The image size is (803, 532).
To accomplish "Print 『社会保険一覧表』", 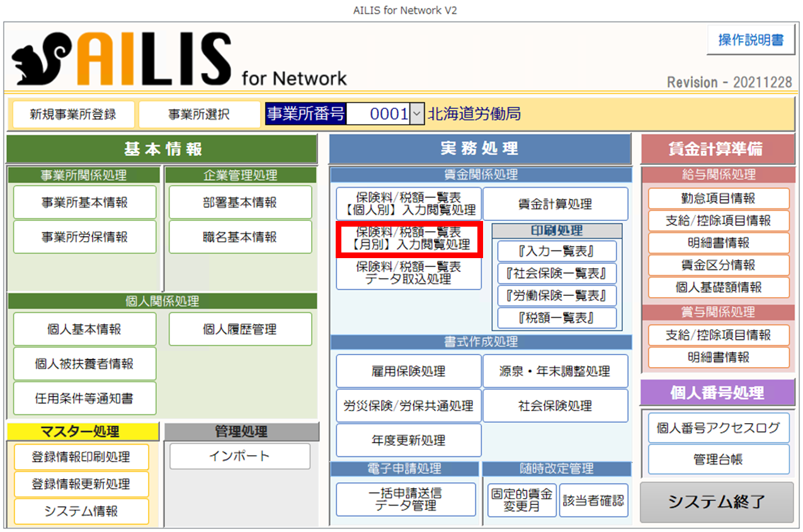I will [557, 274].
